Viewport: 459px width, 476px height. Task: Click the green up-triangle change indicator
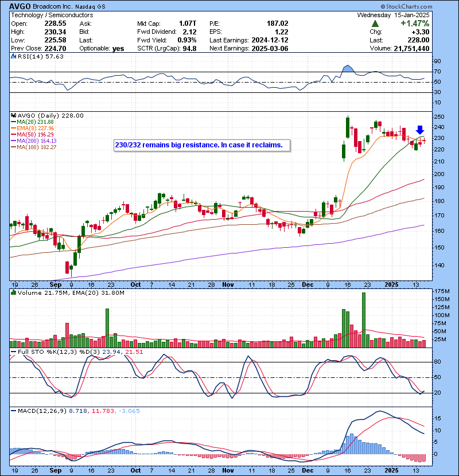(375, 24)
